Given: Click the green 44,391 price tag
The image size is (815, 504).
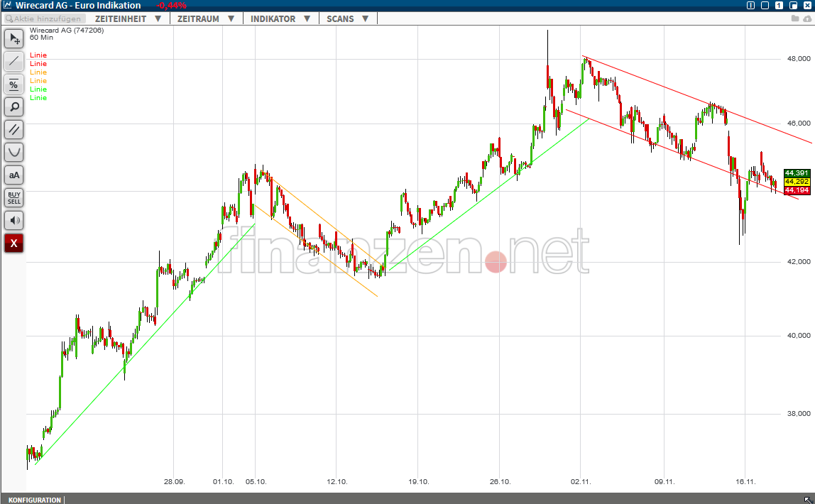Looking at the screenshot, I should [797, 173].
